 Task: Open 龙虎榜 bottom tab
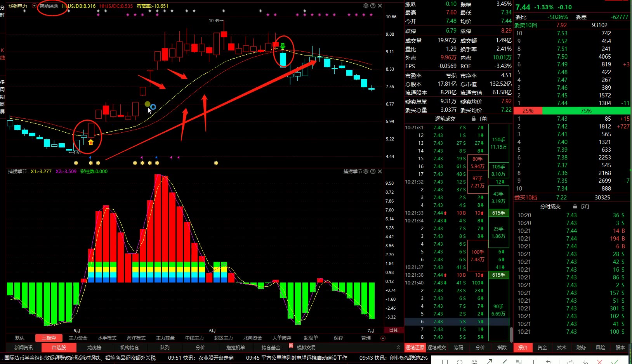point(94,347)
